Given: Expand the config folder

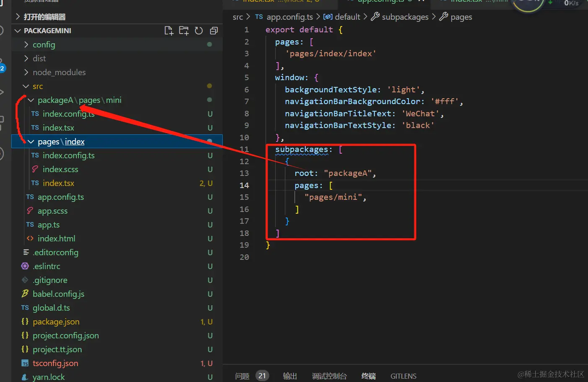Looking at the screenshot, I should point(44,44).
